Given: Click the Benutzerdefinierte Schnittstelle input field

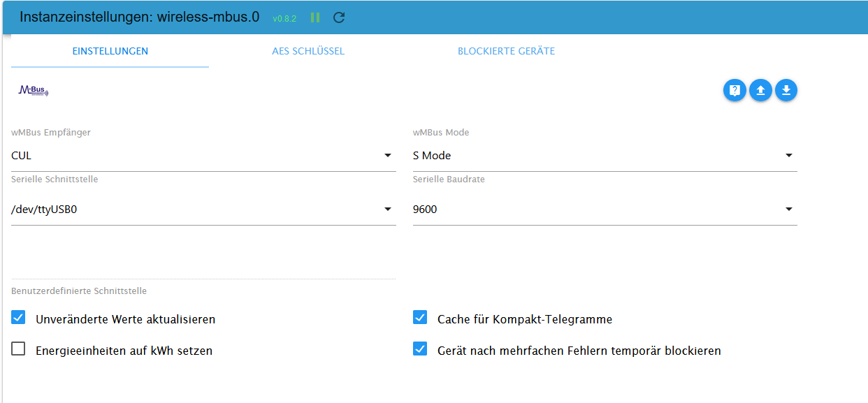Looking at the screenshot, I should coord(203,264).
